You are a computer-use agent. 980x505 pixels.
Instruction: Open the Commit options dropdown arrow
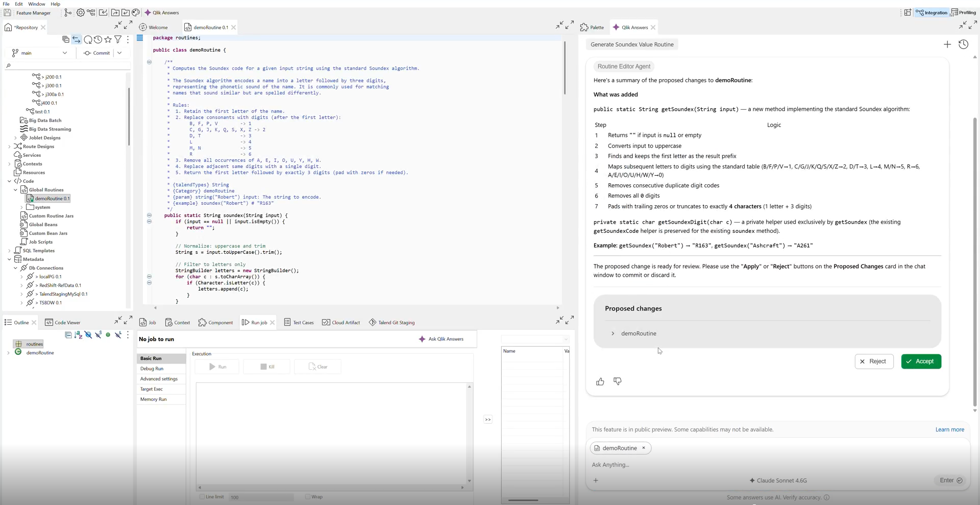pos(119,53)
